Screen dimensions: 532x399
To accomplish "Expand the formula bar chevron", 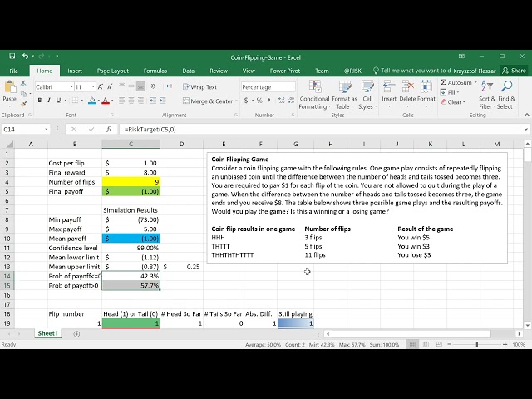I will pyautogui.click(x=525, y=130).
